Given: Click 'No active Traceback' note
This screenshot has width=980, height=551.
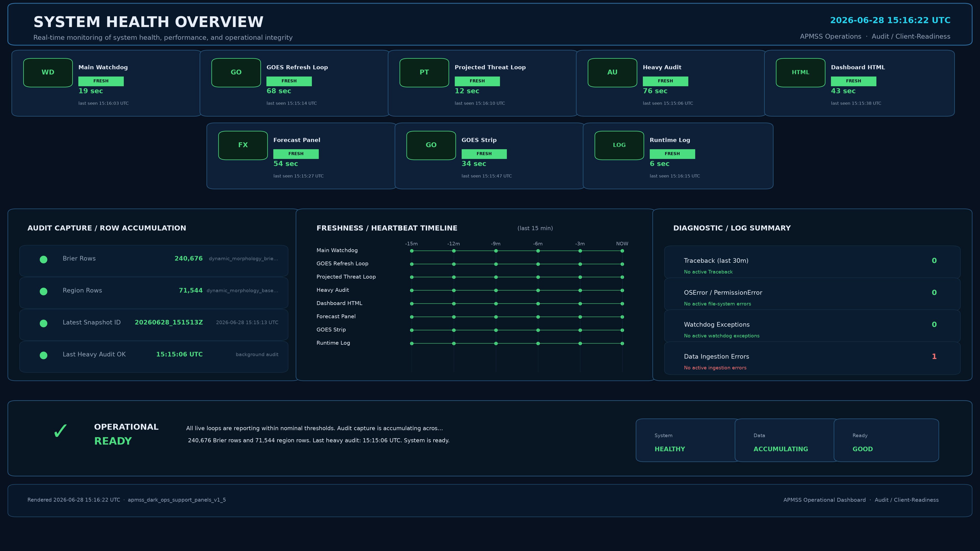Looking at the screenshot, I should click(708, 272).
